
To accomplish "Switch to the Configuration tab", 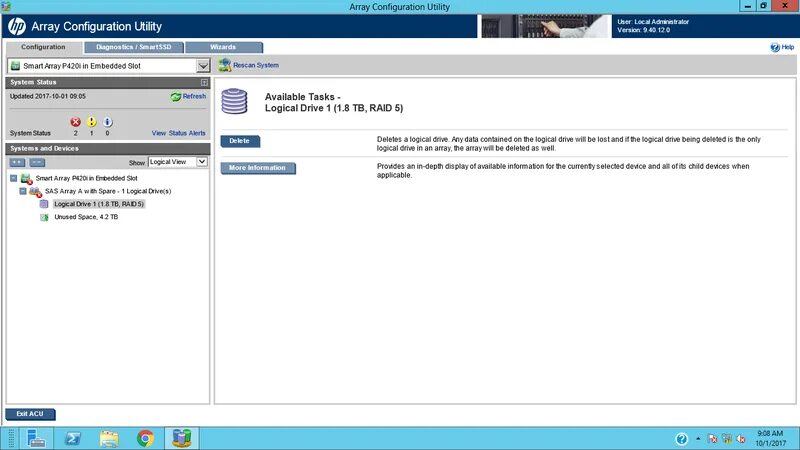I will tap(43, 47).
